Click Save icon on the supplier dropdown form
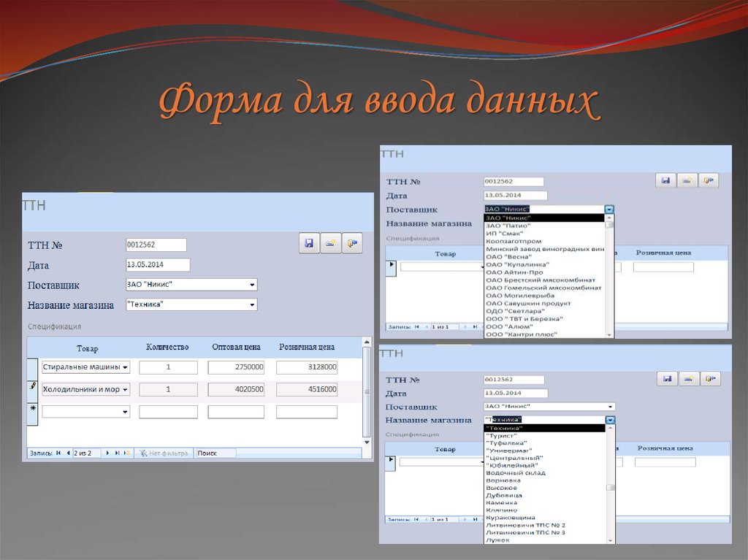 coord(665,180)
